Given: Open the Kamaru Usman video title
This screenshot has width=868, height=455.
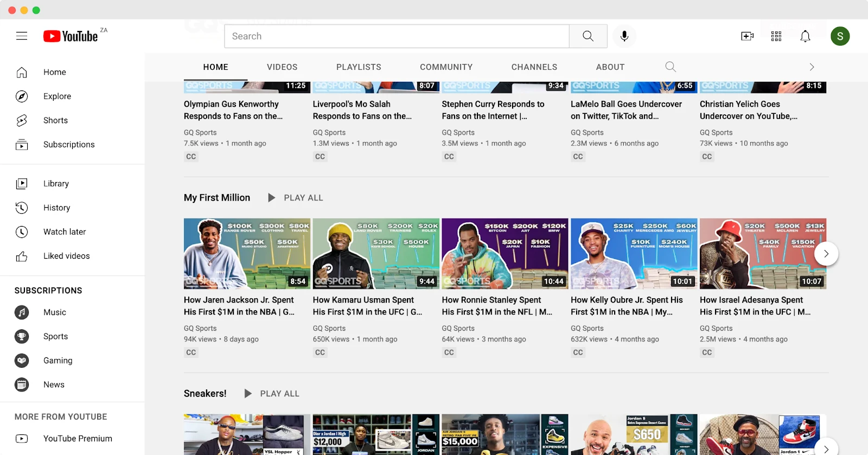Looking at the screenshot, I should pyautogui.click(x=368, y=306).
